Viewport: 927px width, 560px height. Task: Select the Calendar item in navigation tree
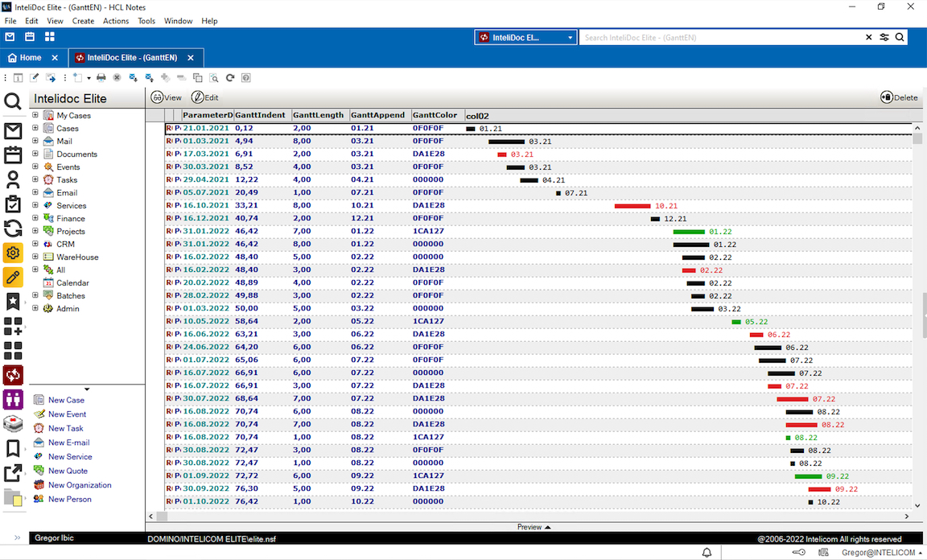72,282
